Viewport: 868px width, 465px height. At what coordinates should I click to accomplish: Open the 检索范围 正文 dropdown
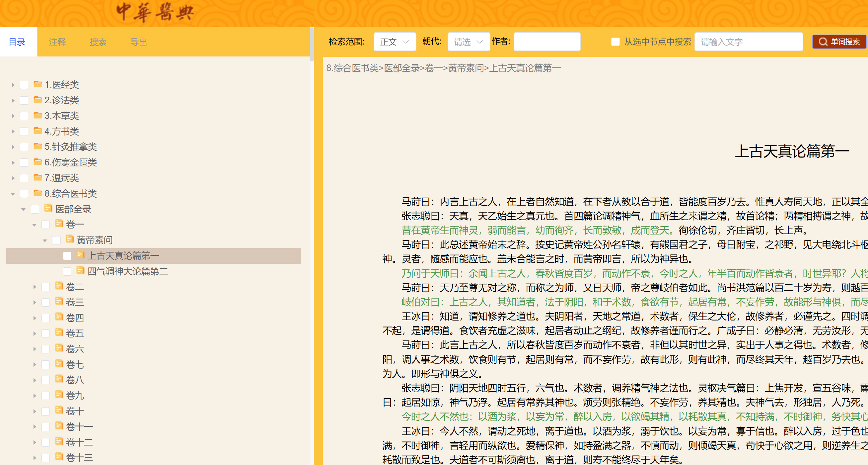[395, 42]
